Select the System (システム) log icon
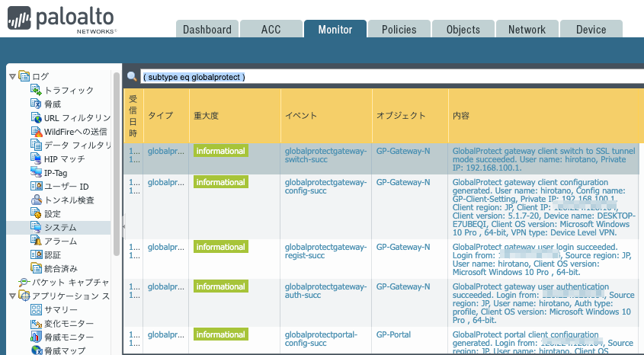The height and width of the screenshot is (355, 644). coord(36,227)
